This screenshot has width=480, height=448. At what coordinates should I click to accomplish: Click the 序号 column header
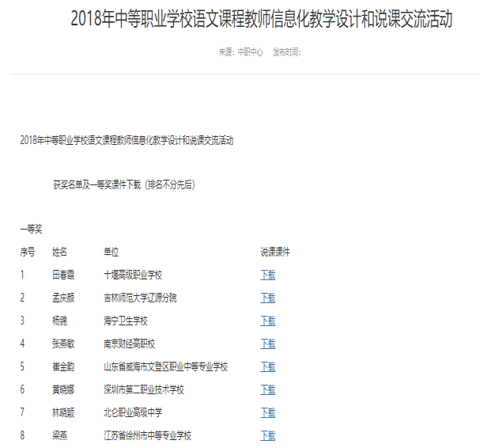point(28,252)
